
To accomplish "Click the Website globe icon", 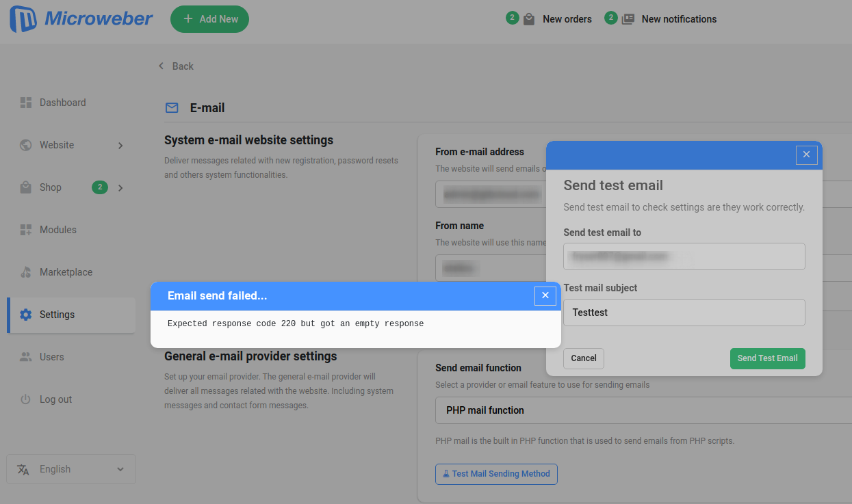I will 25,144.
